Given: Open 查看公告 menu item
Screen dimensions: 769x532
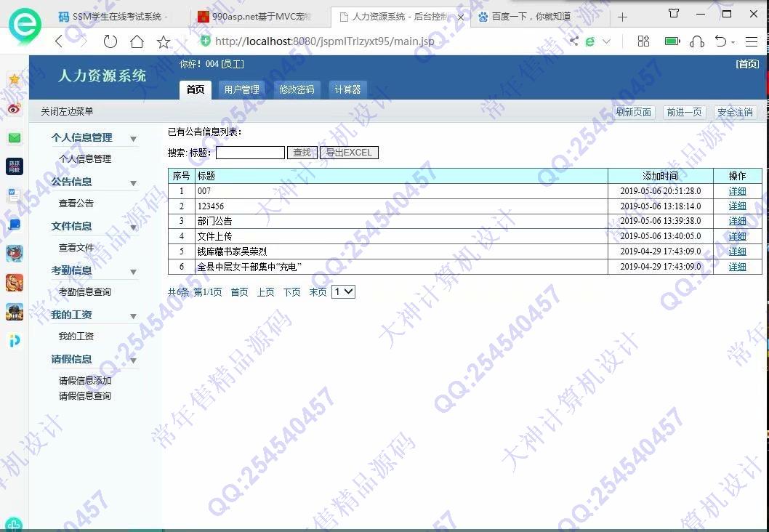Looking at the screenshot, I should tap(76, 203).
